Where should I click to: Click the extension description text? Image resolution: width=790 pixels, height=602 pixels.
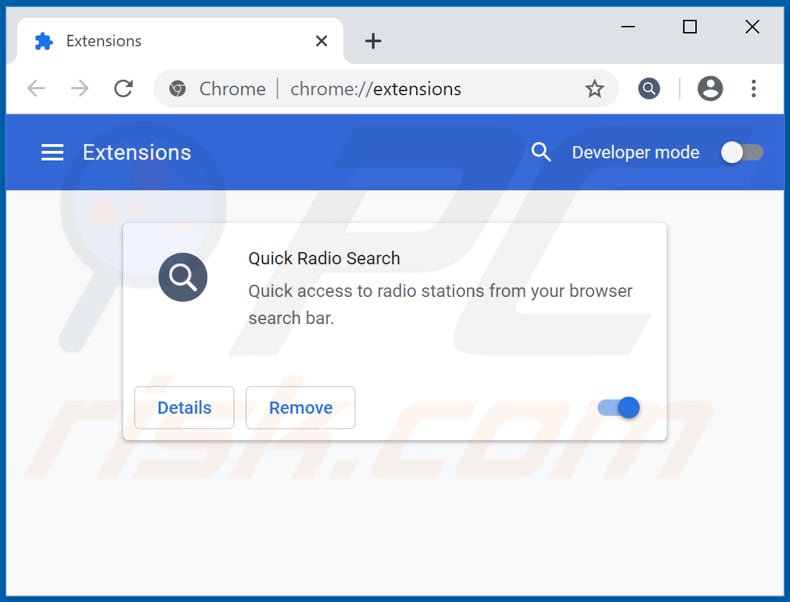pyautogui.click(x=440, y=304)
